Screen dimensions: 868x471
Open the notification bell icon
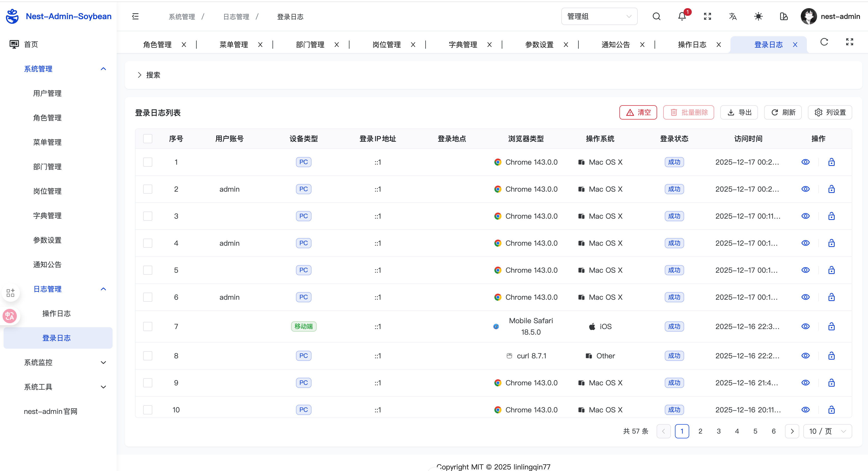coord(682,16)
